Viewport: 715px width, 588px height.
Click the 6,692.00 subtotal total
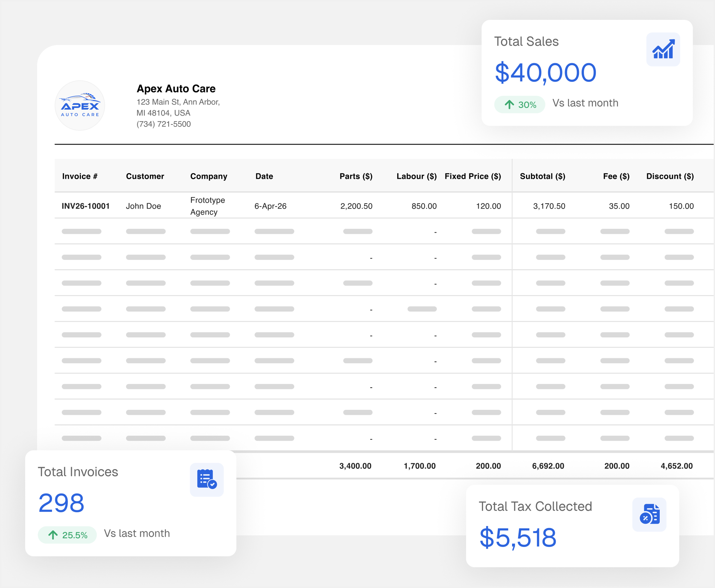click(548, 466)
